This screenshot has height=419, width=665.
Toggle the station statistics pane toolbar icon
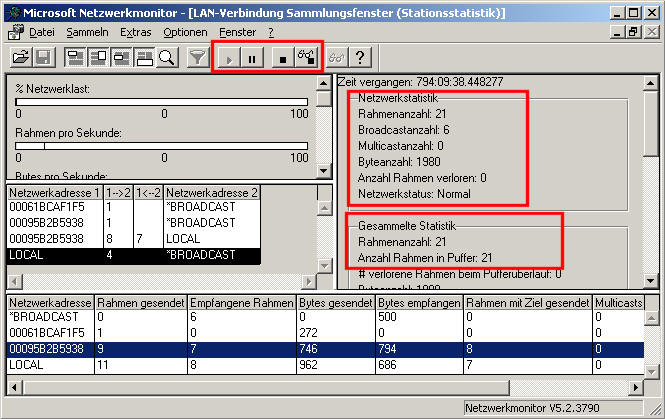coord(144,57)
